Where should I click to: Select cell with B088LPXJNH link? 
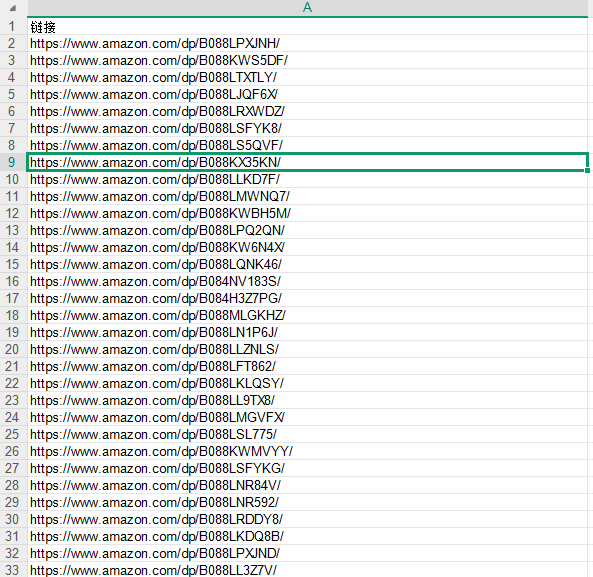tap(307, 43)
